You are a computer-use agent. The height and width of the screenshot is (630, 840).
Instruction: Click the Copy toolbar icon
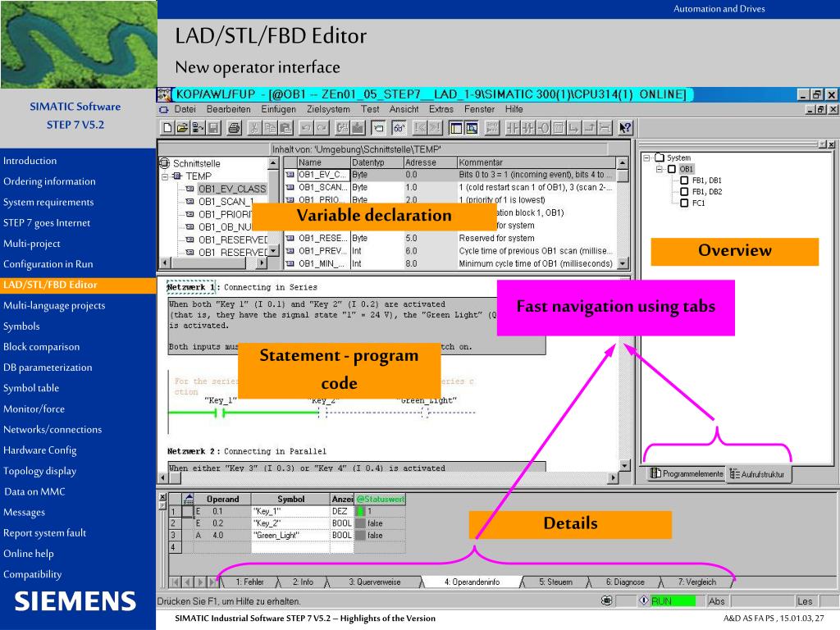click(x=269, y=128)
